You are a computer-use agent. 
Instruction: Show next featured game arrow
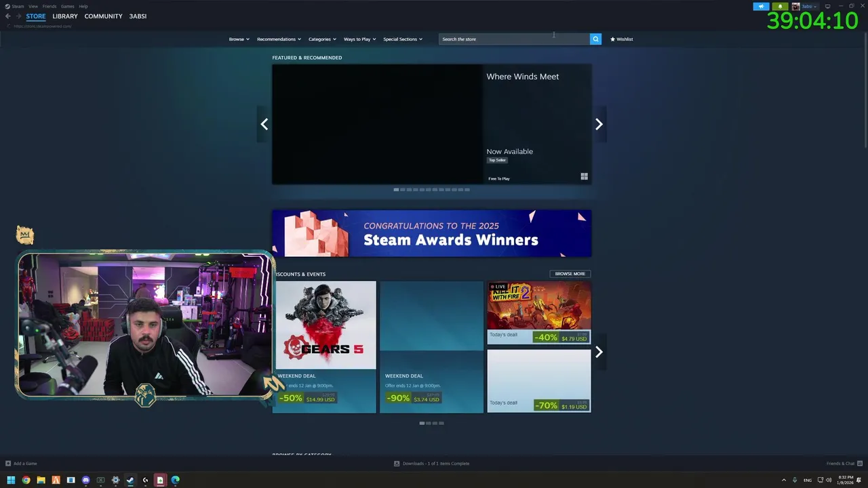(x=599, y=124)
